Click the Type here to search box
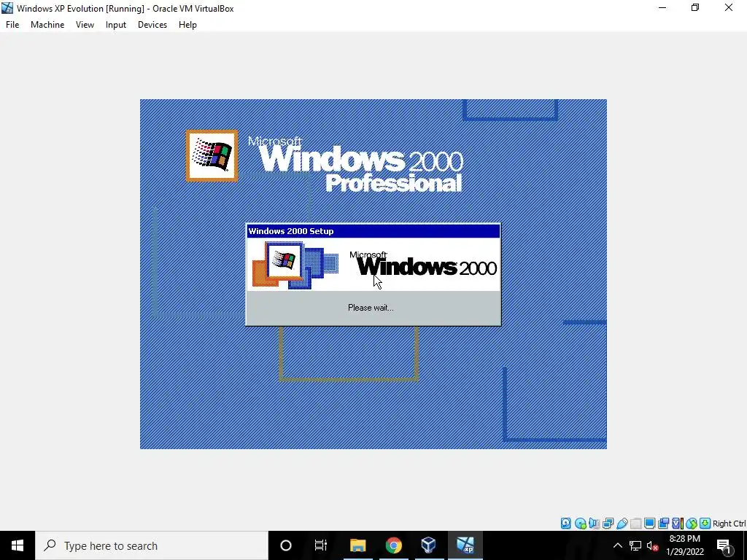The height and width of the screenshot is (560, 747). coord(152,545)
